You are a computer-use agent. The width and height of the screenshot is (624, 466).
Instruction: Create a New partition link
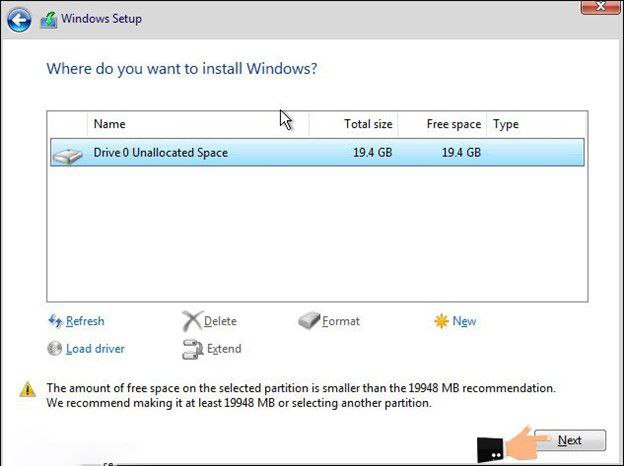coord(464,321)
